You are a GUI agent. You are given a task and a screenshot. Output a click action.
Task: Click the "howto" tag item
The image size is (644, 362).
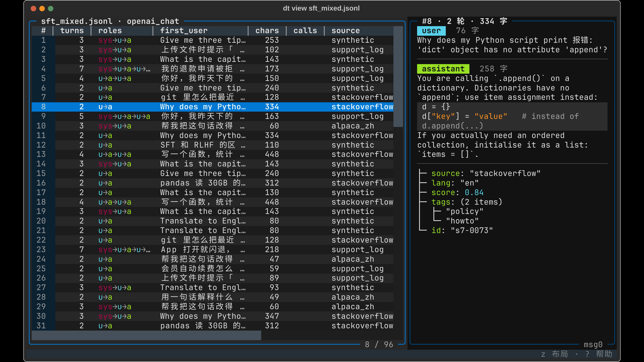click(462, 221)
